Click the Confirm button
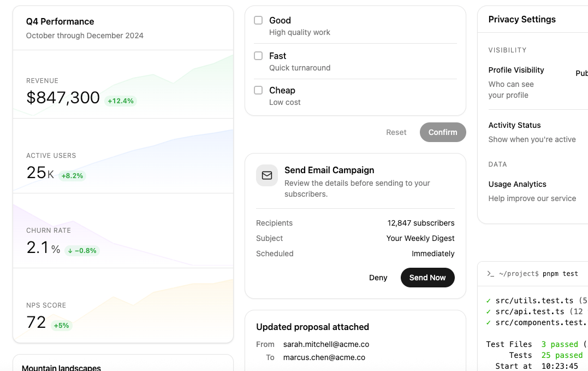 click(x=443, y=132)
